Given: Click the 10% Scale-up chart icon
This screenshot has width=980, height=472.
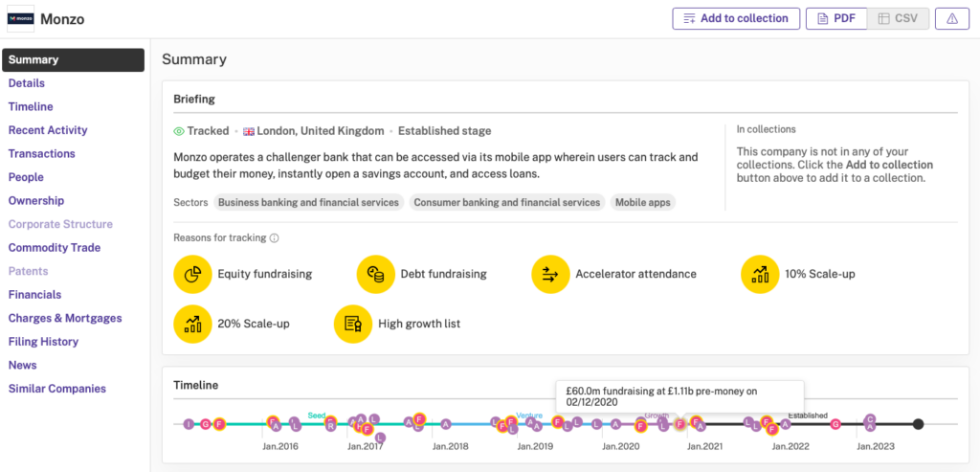Looking at the screenshot, I should pyautogui.click(x=760, y=274).
